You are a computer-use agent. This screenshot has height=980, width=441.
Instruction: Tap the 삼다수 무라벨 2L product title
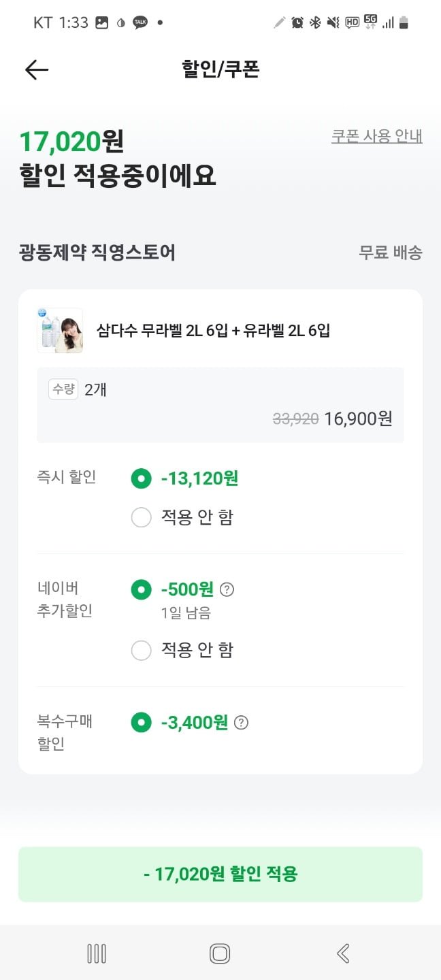pos(213,331)
